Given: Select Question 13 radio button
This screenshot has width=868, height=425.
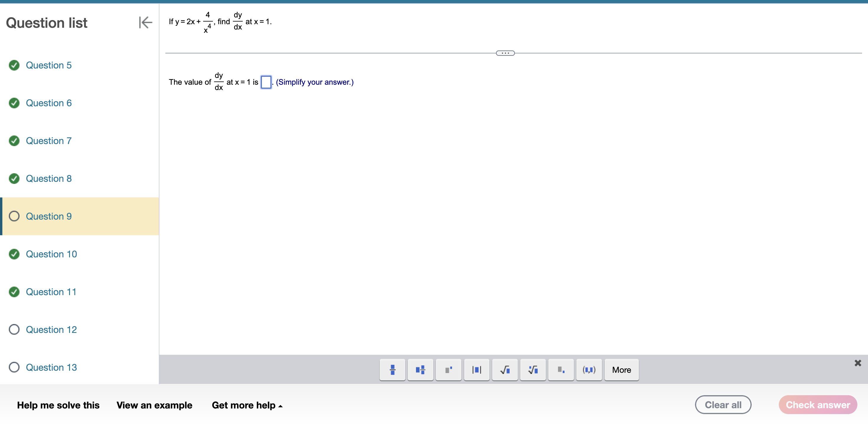Looking at the screenshot, I should tap(14, 367).
